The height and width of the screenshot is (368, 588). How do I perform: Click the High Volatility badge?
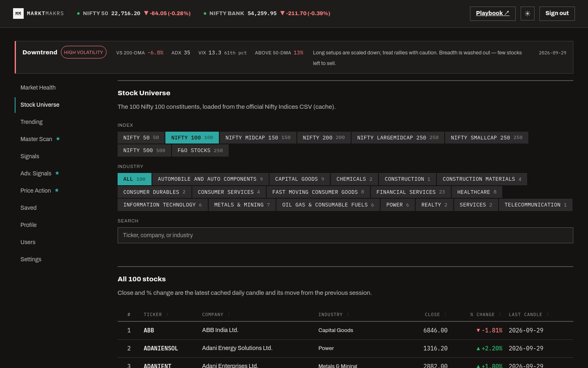[84, 52]
